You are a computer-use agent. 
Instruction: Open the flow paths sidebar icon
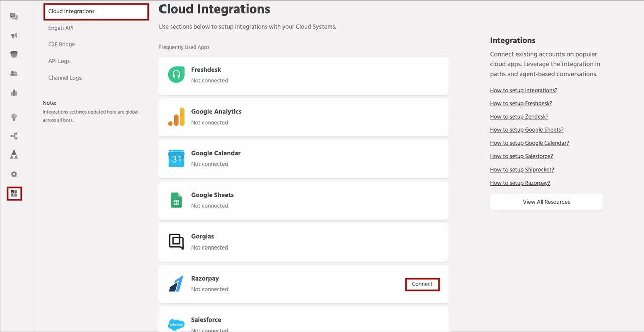(x=14, y=136)
